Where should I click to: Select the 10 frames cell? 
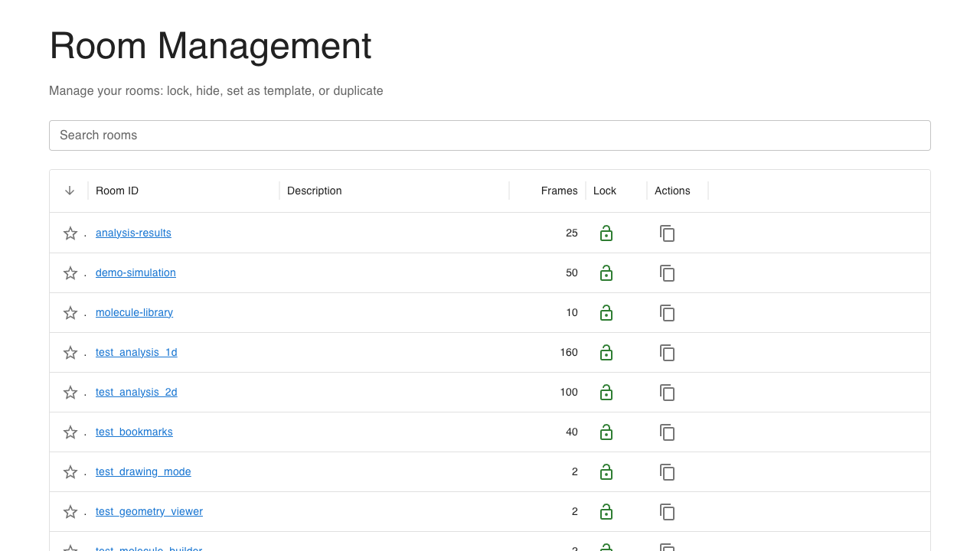click(547, 312)
